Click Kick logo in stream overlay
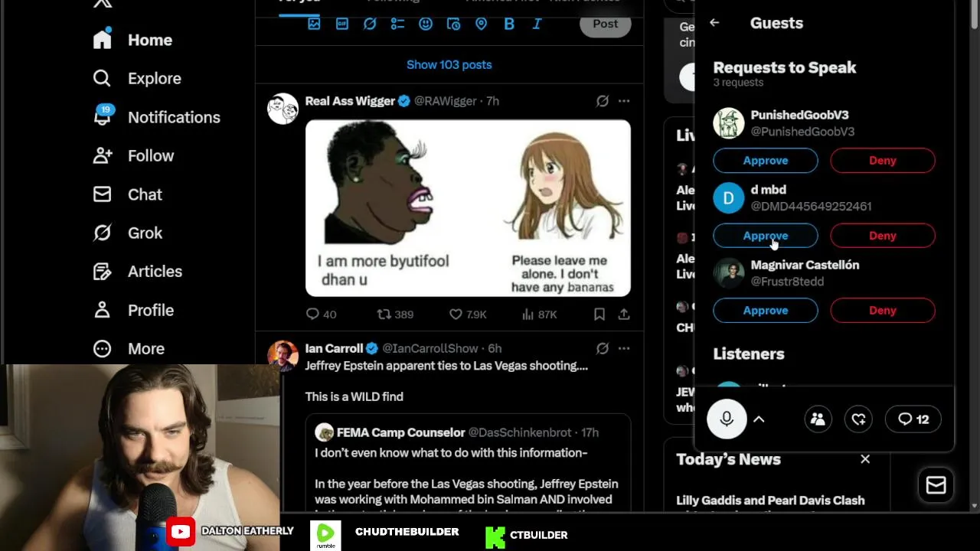The image size is (980, 551). tap(495, 537)
